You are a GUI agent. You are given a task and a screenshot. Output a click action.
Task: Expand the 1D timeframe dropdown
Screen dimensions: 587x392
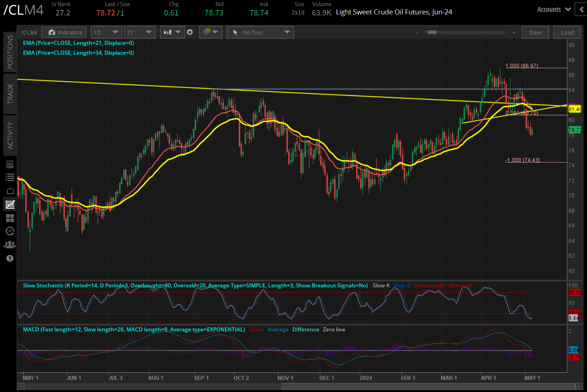pyautogui.click(x=106, y=32)
